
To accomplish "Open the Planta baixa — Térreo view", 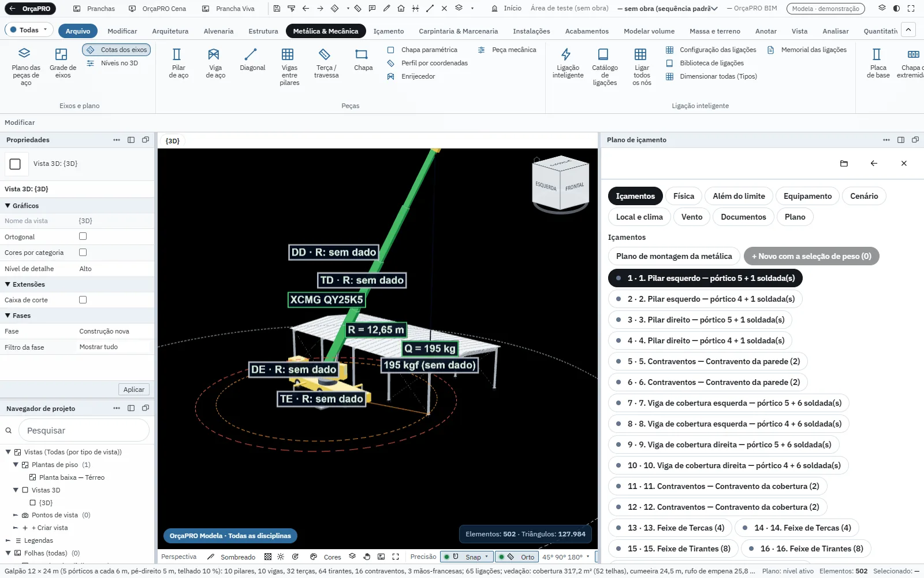I will (x=72, y=477).
